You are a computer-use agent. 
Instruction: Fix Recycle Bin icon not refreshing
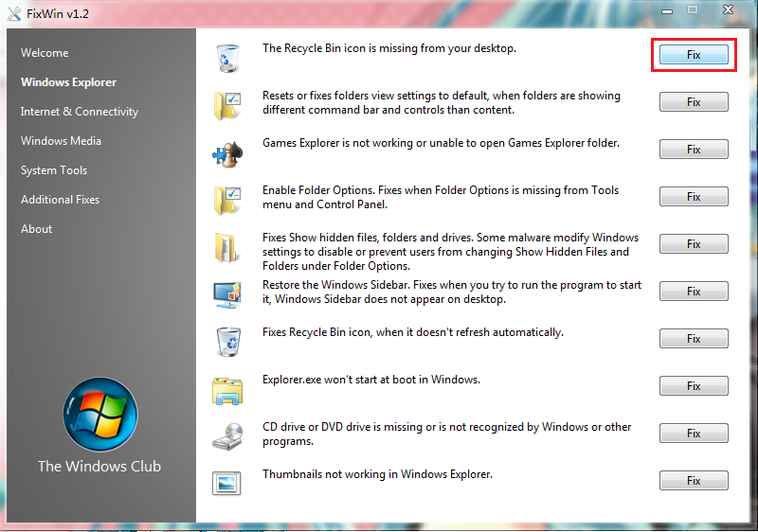click(694, 338)
